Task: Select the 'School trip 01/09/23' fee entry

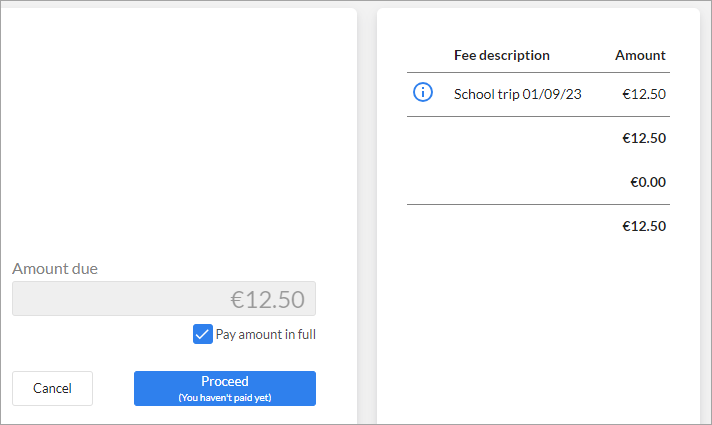Action: tap(518, 94)
